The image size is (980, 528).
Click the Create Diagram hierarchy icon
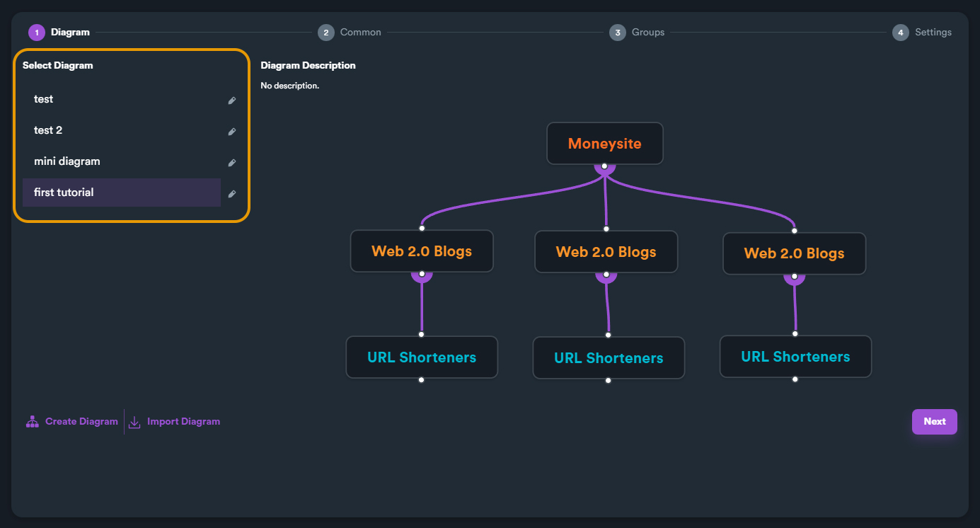(33, 421)
